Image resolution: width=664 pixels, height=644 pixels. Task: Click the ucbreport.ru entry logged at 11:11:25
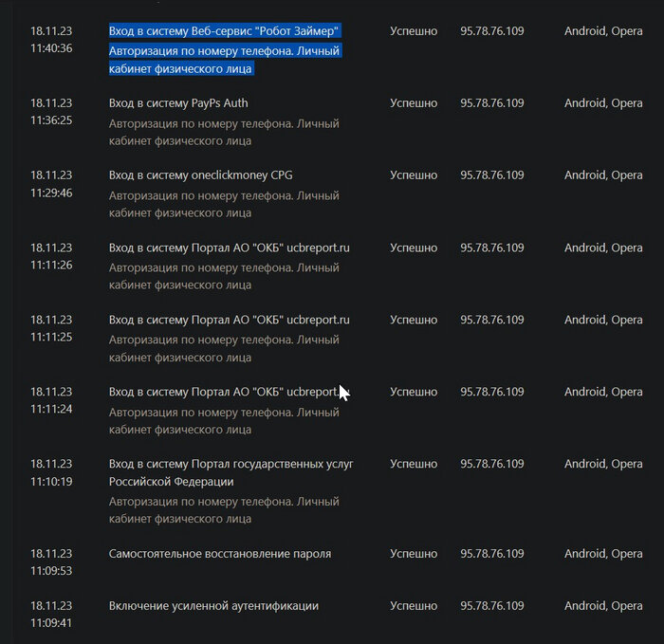pos(230,320)
